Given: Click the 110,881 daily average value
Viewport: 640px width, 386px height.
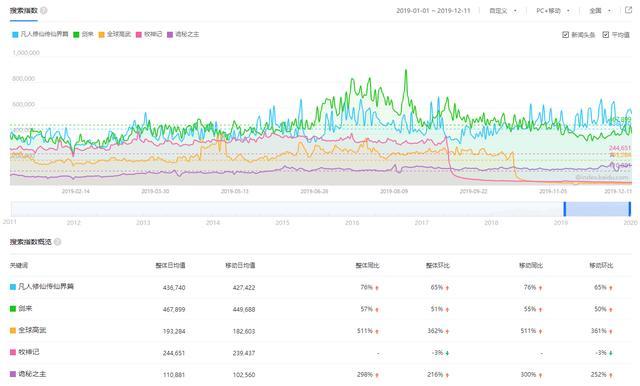Looking at the screenshot, I should (174, 375).
